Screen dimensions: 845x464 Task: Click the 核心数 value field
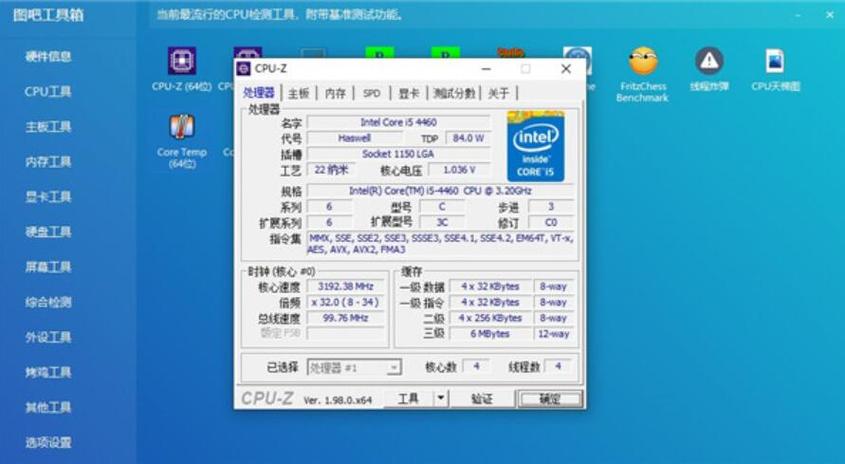point(476,366)
